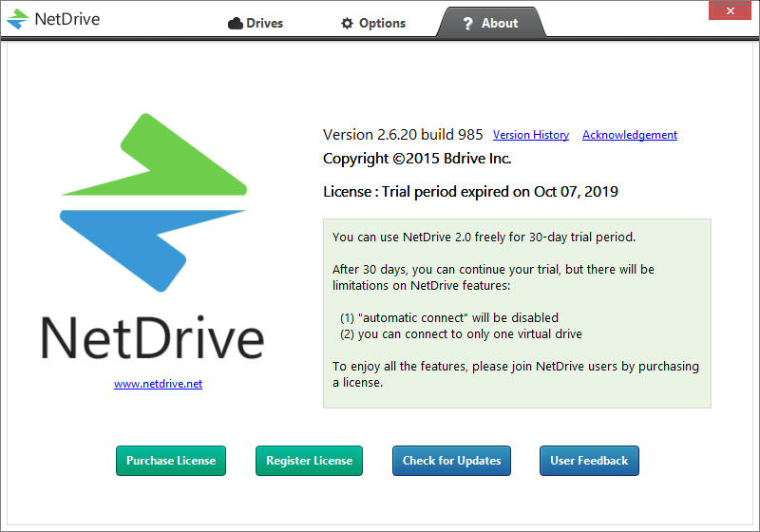This screenshot has width=760, height=532.
Task: Click the Trial period expired license text
Action: (x=470, y=191)
